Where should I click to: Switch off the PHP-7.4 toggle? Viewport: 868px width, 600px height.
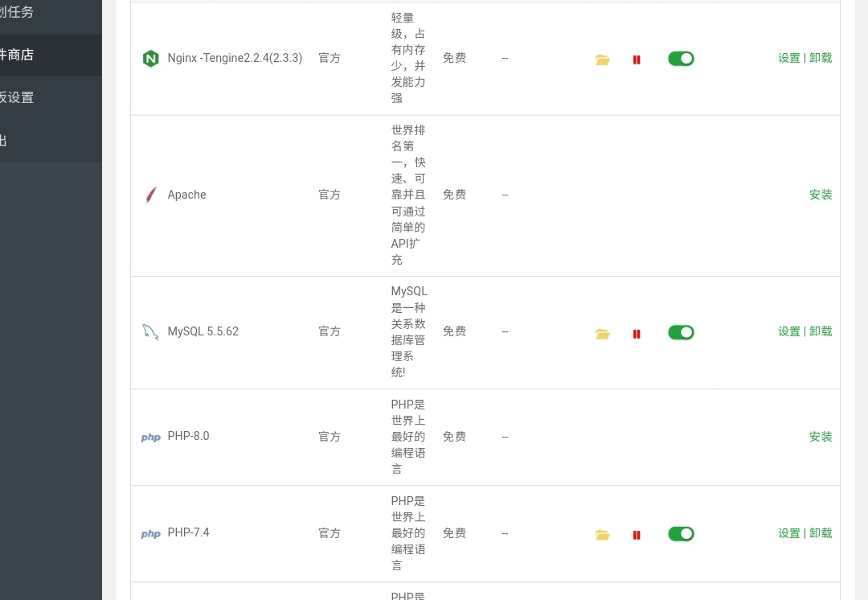(681, 533)
